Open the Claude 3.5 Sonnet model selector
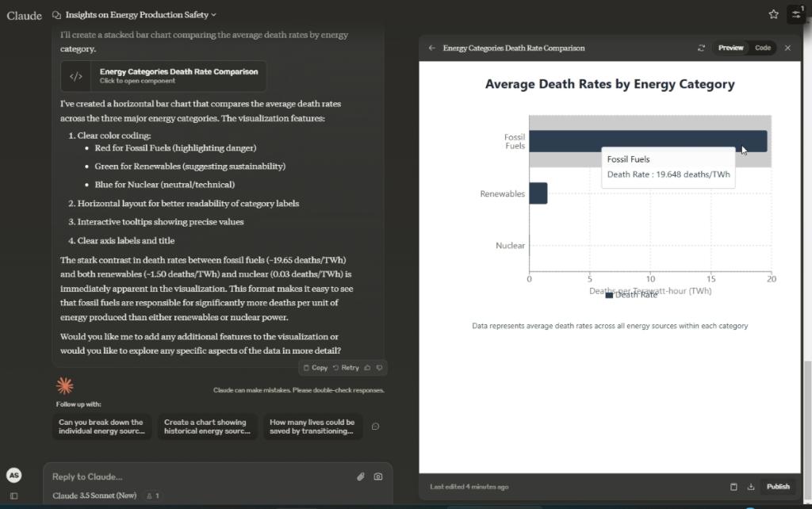The image size is (812, 509). point(94,496)
